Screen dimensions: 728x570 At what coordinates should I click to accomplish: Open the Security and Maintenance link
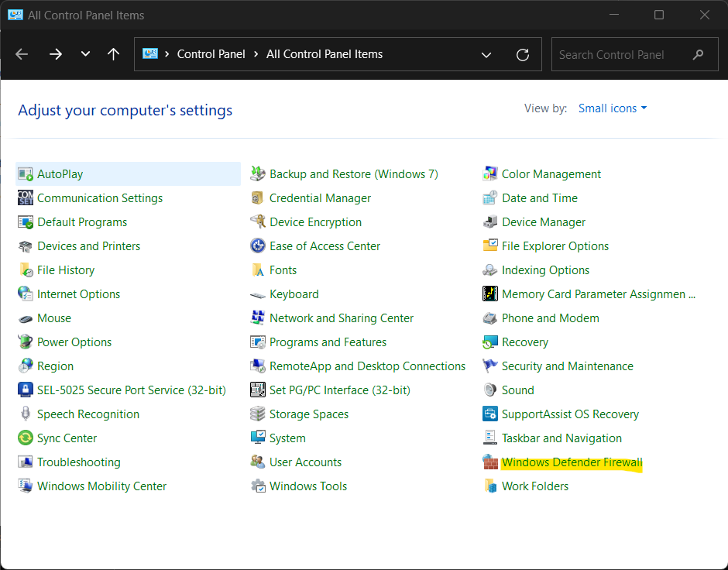coord(567,366)
